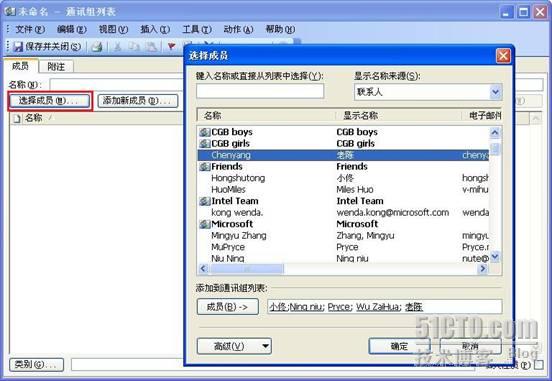The height and width of the screenshot is (381, 552).
Task: Confirm with the OK button
Action: pos(399,346)
